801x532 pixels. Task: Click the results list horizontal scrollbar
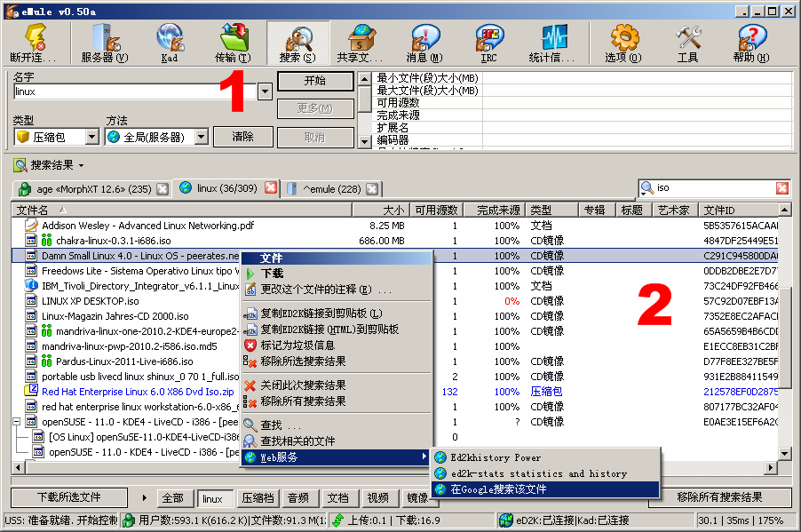click(133, 468)
